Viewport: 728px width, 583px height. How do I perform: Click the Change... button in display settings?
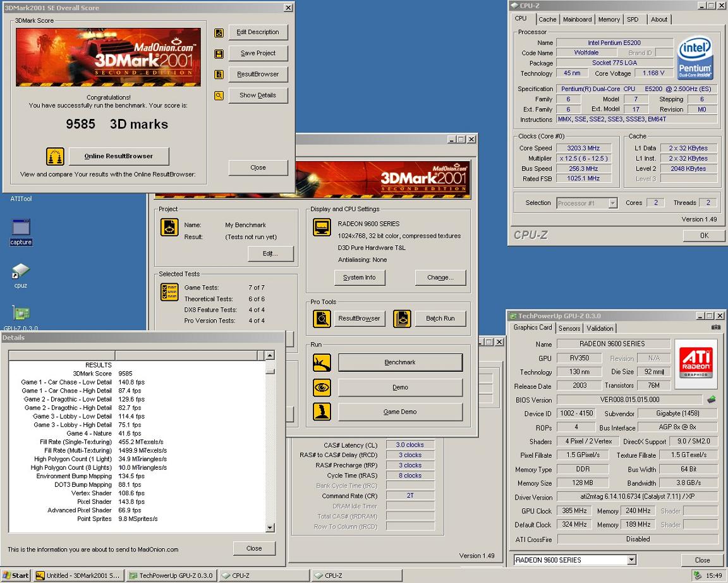440,278
